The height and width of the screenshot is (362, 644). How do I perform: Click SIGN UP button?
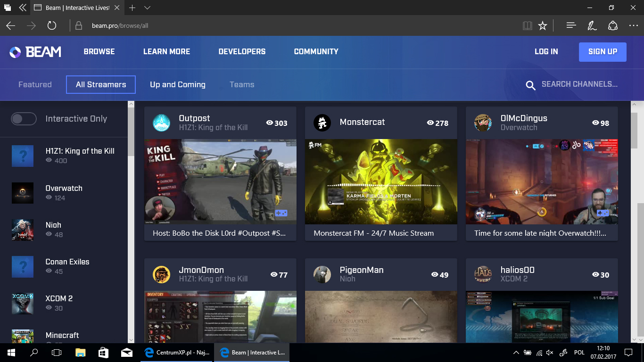603,52
